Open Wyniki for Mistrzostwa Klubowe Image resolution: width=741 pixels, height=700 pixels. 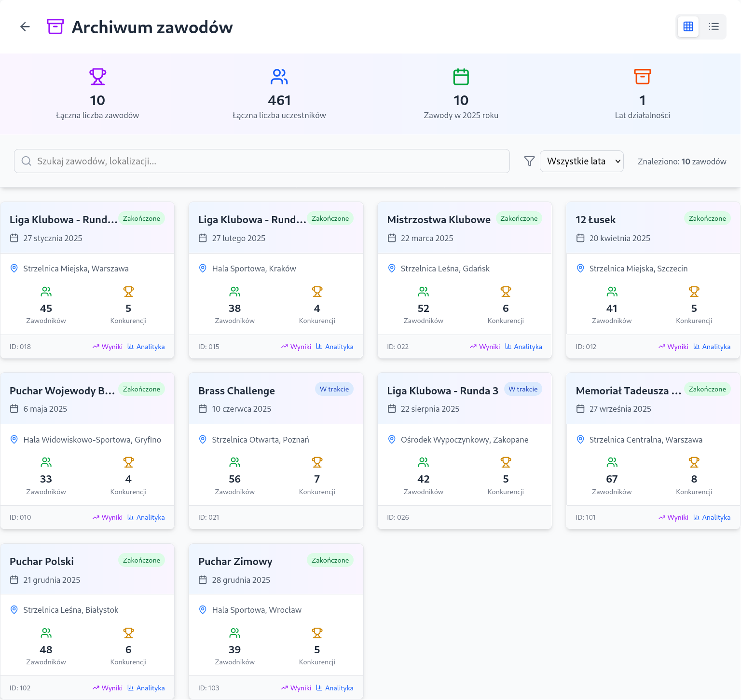(x=485, y=347)
